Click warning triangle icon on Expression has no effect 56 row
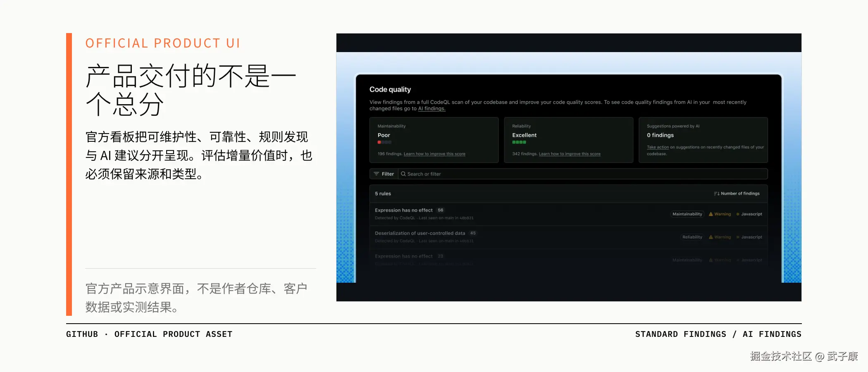This screenshot has width=868, height=372. pos(711,214)
